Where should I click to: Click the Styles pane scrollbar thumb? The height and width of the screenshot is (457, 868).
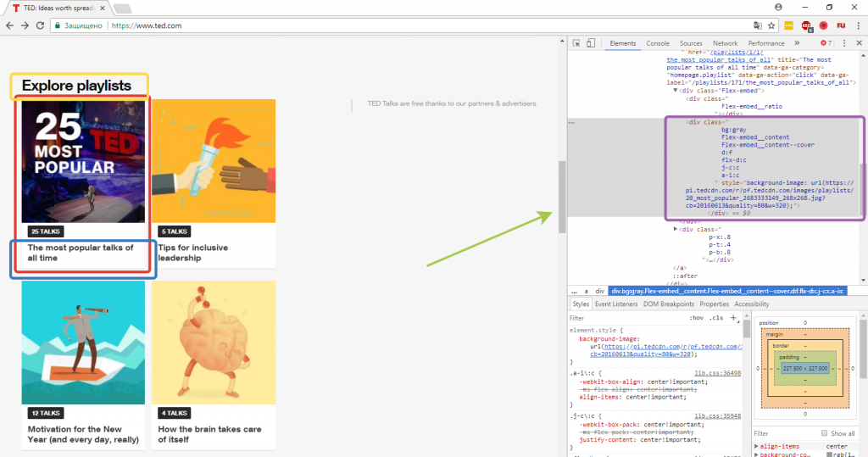[x=746, y=328]
